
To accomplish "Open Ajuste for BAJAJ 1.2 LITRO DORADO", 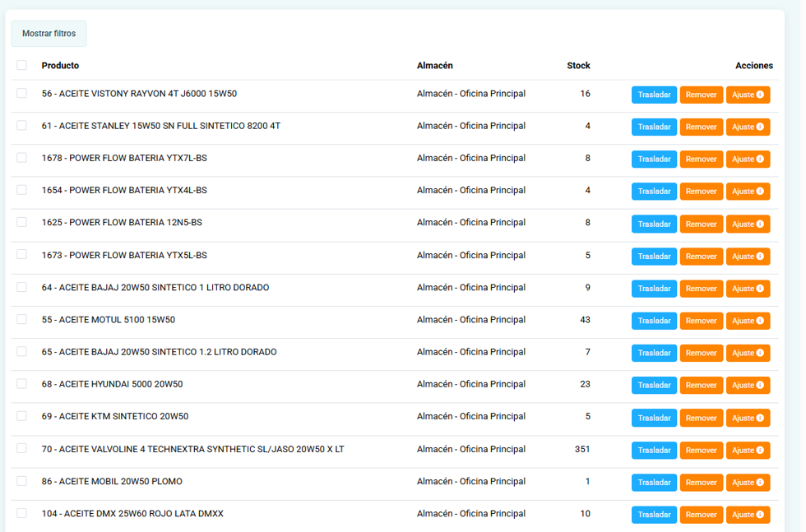I will coord(748,353).
